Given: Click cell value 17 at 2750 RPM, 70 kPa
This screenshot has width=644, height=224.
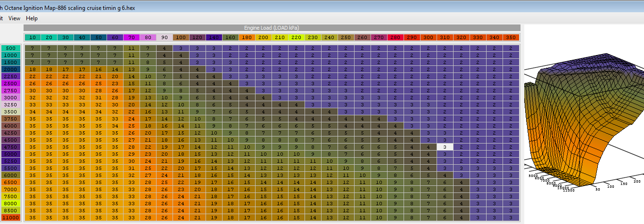Looking at the screenshot, I should click(132, 90).
